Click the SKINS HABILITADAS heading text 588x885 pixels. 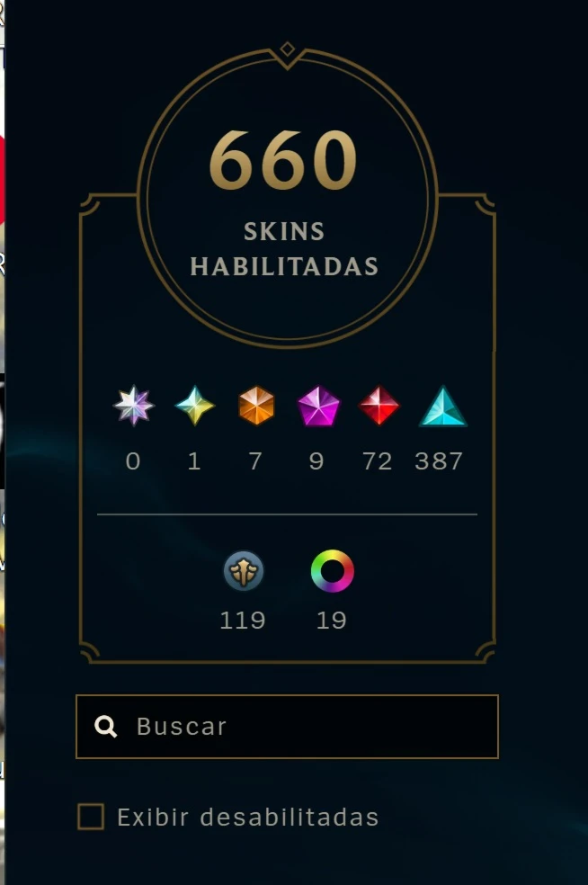click(x=284, y=248)
